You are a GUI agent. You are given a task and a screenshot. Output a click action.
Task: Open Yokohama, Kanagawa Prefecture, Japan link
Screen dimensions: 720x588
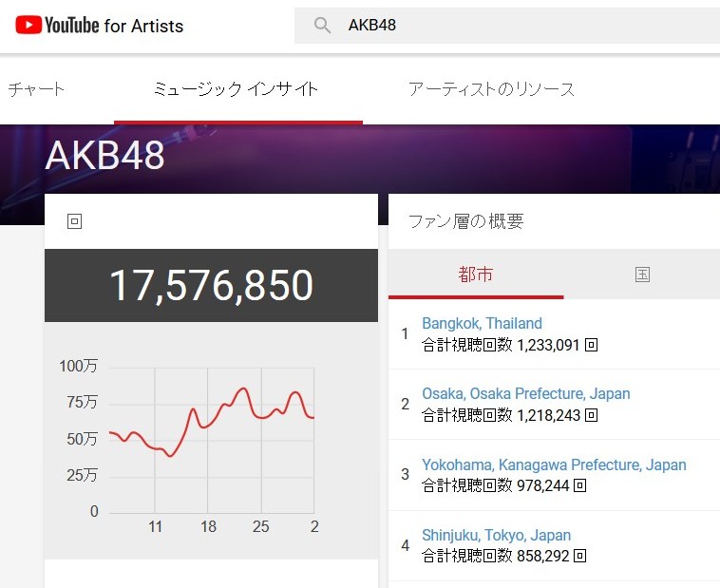click(x=554, y=465)
